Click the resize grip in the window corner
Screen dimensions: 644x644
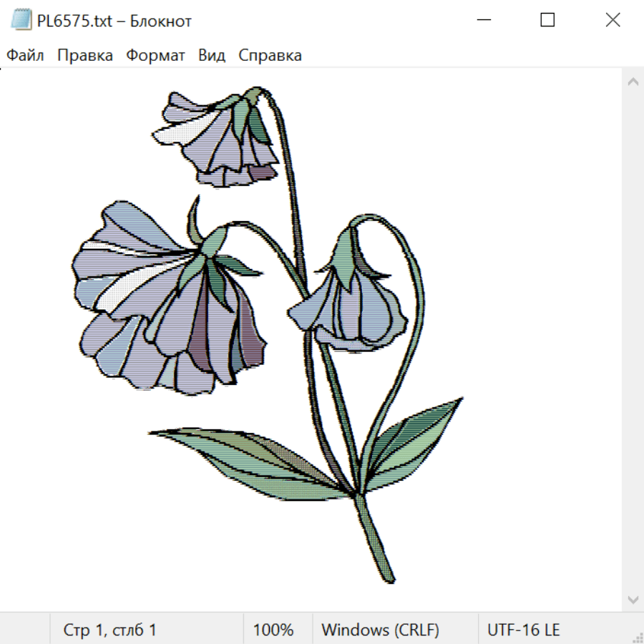[x=637, y=637]
